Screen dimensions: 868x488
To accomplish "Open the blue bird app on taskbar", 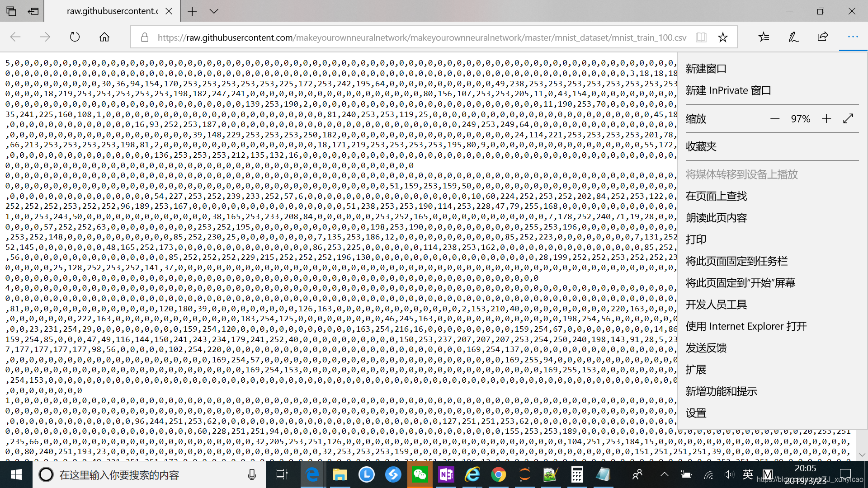I will (393, 474).
